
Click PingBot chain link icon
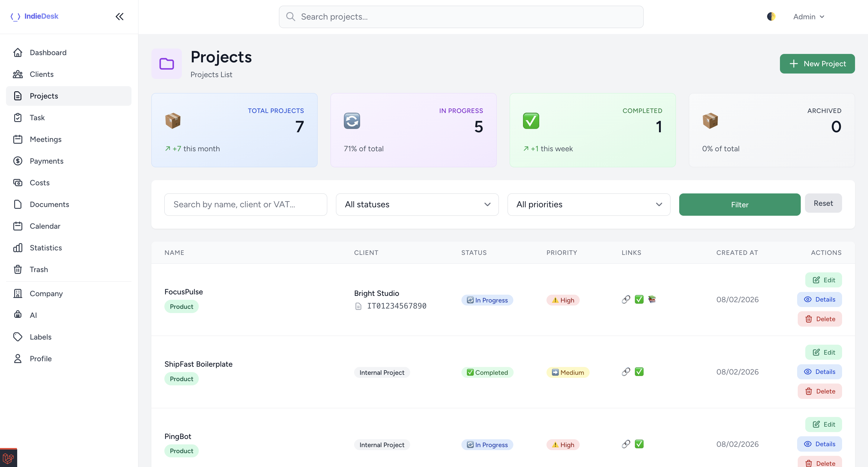626,444
